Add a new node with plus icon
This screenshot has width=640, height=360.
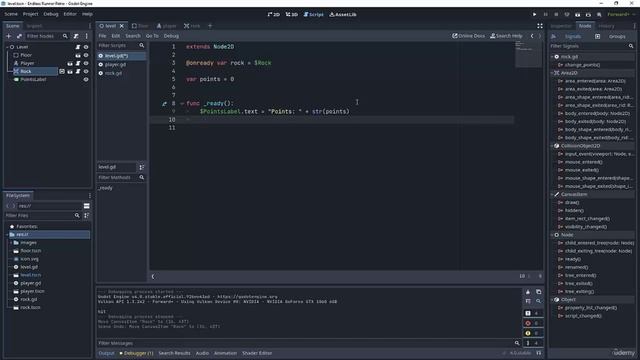click(9, 36)
